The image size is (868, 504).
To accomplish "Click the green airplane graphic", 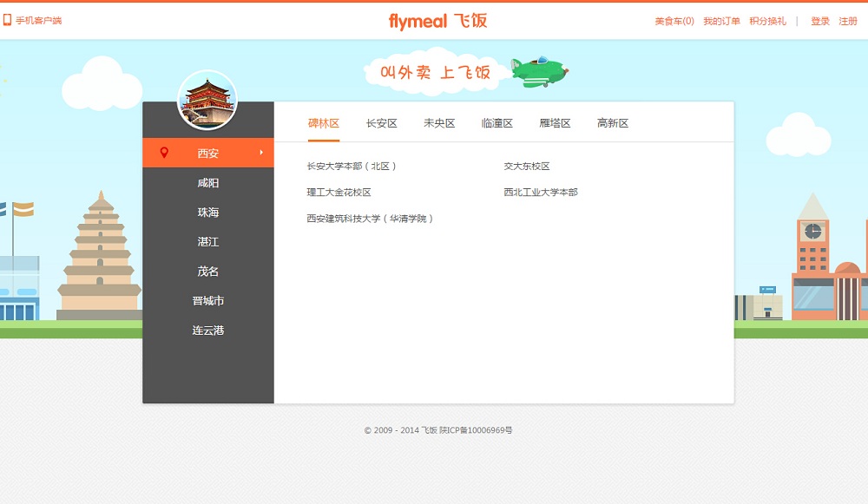I will pos(539,72).
